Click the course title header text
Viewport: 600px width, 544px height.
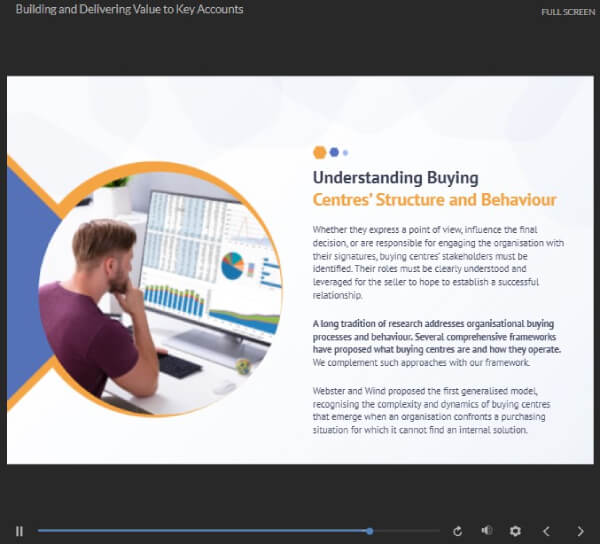[129, 9]
